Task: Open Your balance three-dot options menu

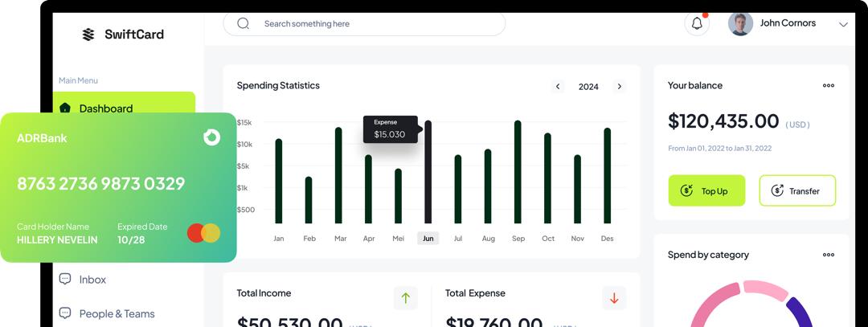Action: click(x=828, y=86)
